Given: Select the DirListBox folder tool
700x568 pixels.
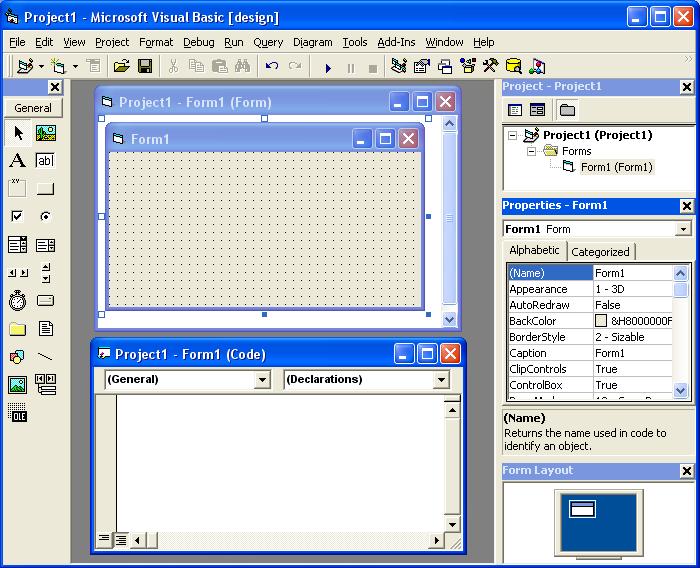Looking at the screenshot, I should pyautogui.click(x=18, y=329).
